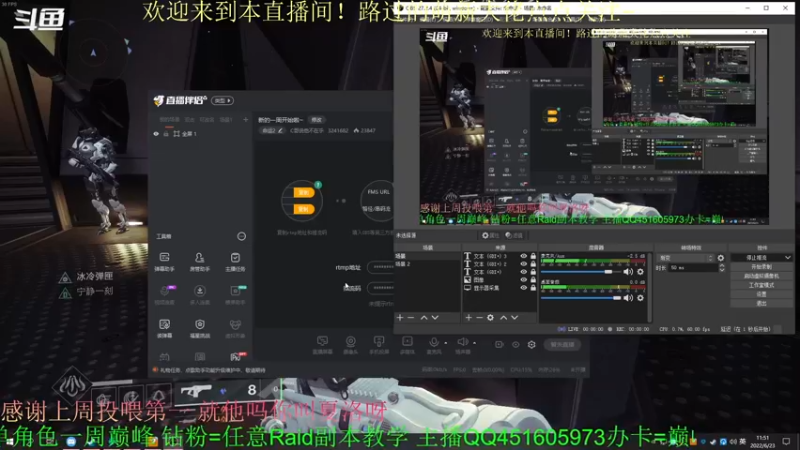Click the speaker icon in bottom bar
Viewport: 800px width, 450px height.
click(462, 342)
